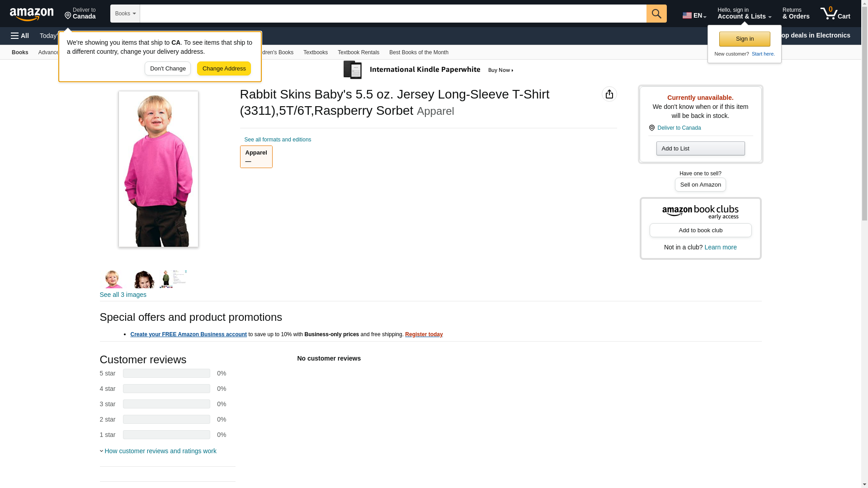Image resolution: width=868 pixels, height=488 pixels.
Task: Open the All hamburger menu
Action: click(x=20, y=36)
